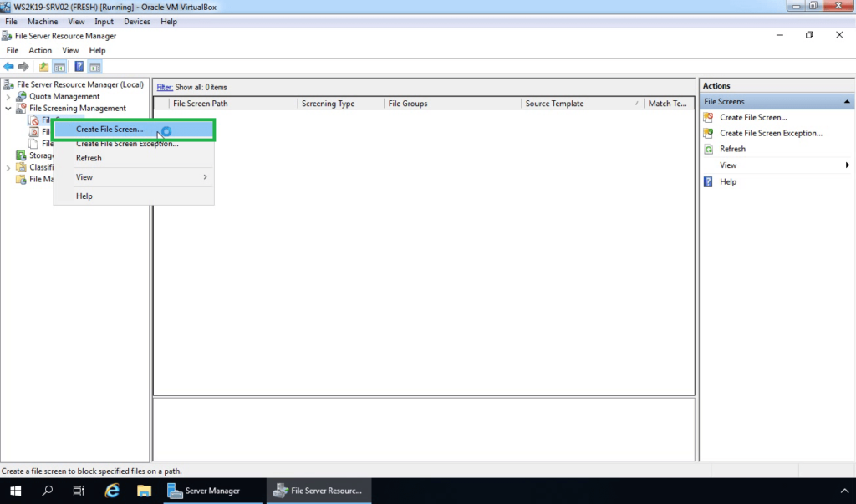The width and height of the screenshot is (856, 504).
Task: Show hidden system tray icons
Action: tap(844, 491)
